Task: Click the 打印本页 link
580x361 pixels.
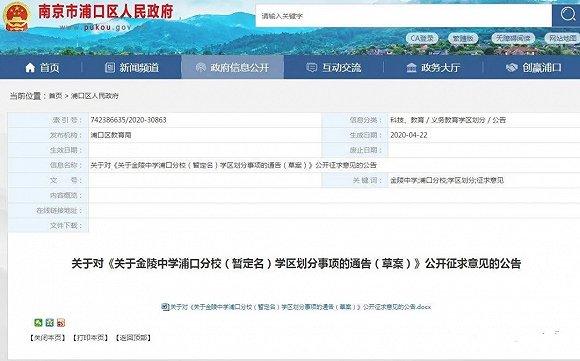Action: click(x=90, y=338)
